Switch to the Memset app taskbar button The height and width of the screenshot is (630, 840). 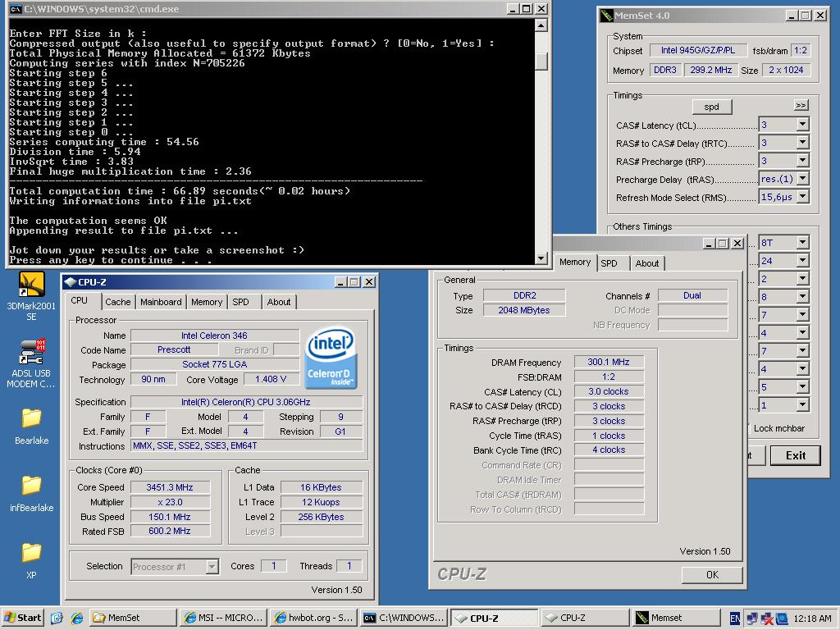676,618
